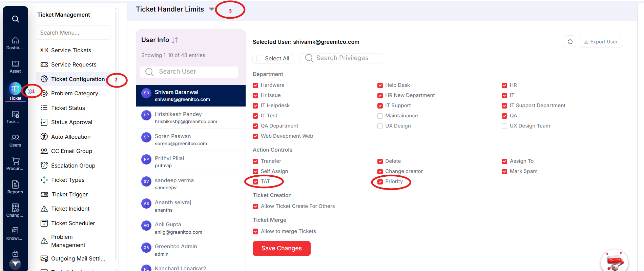The width and height of the screenshot is (644, 271).
Task: Click the Save Changes button
Action: (282, 248)
